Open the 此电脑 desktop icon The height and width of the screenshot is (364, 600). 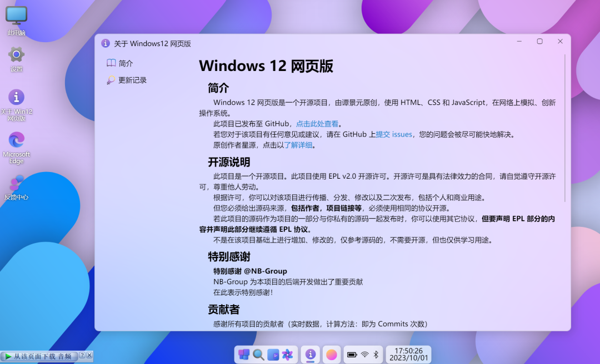pos(16,21)
